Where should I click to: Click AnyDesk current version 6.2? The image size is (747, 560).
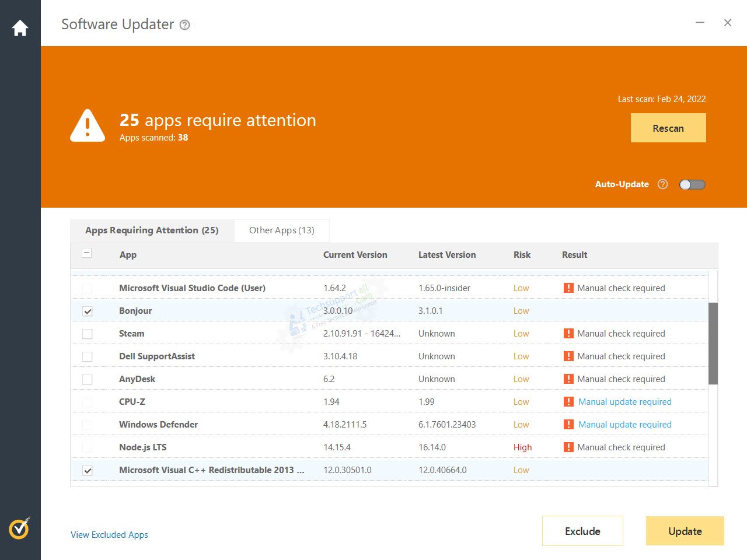point(329,379)
